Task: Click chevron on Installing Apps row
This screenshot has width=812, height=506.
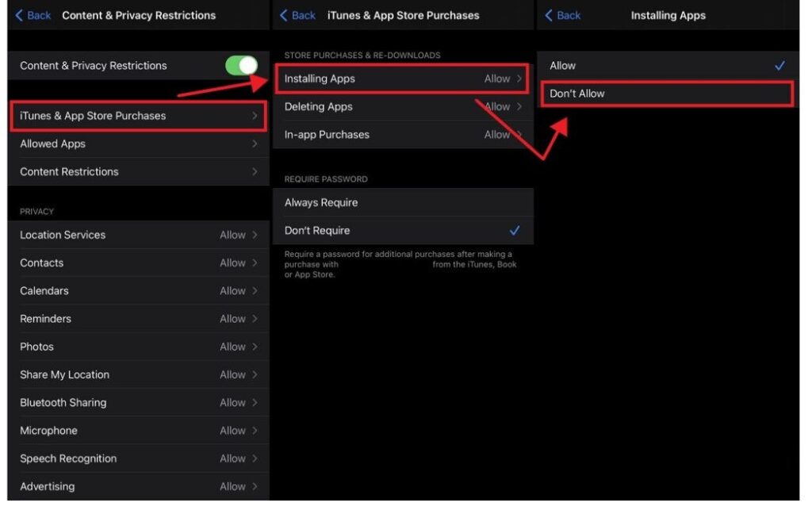Action: [x=519, y=79]
